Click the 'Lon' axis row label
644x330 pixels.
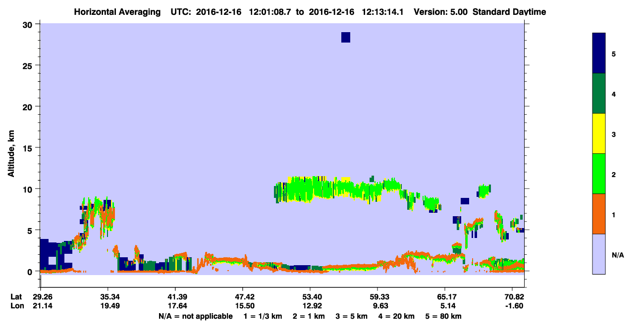click(x=16, y=306)
